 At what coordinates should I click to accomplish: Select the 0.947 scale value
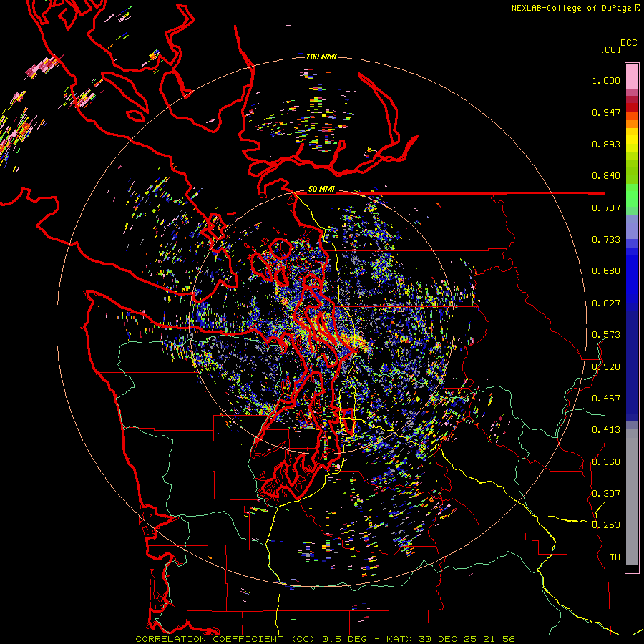tap(606, 112)
